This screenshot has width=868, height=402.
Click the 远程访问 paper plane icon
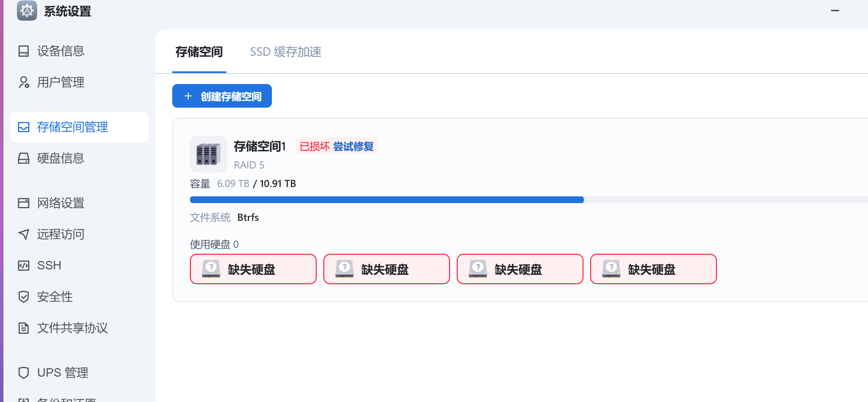click(24, 234)
